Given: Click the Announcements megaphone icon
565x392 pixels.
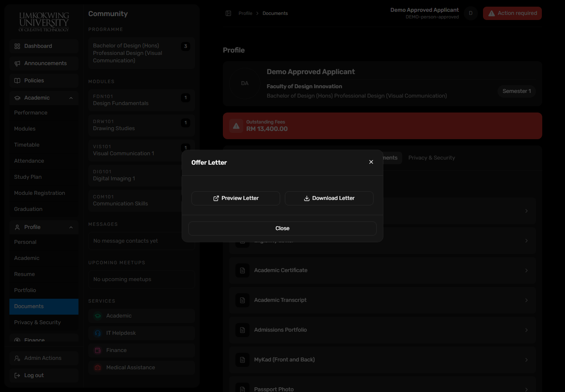Looking at the screenshot, I should pyautogui.click(x=17, y=64).
